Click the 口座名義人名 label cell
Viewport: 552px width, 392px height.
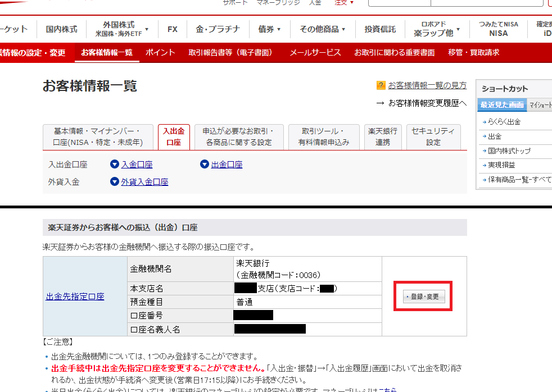180,330
